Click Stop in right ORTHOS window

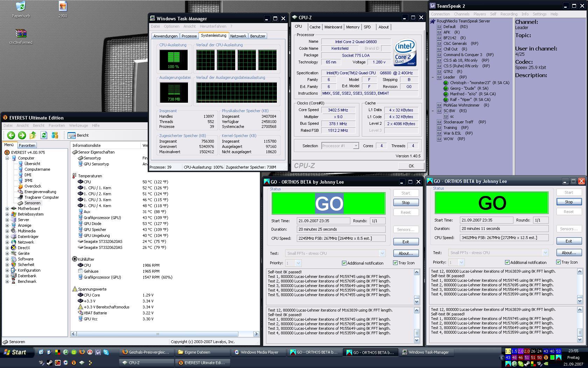click(569, 202)
